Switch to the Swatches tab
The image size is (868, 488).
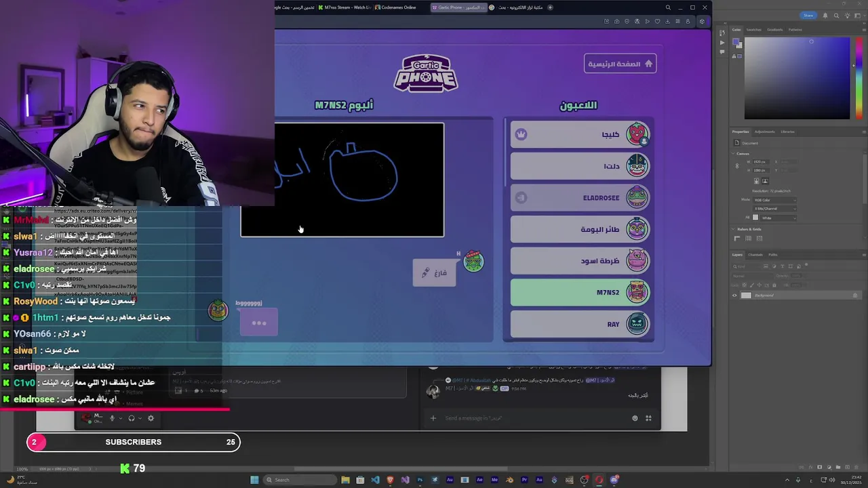[754, 30]
